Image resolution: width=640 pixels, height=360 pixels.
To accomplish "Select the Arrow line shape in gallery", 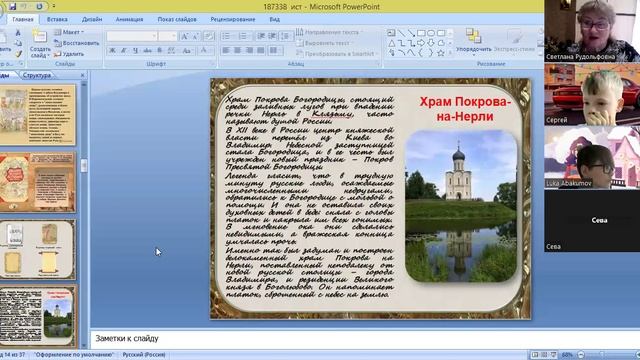I will 411,33.
